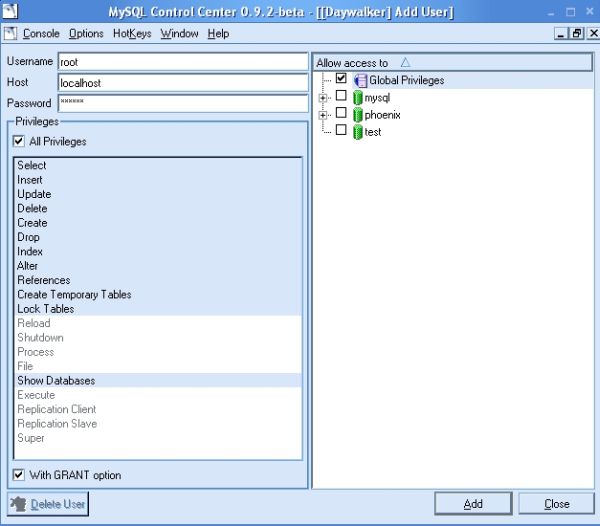This screenshot has width=600, height=526.
Task: Click the Close button
Action: (x=556, y=504)
